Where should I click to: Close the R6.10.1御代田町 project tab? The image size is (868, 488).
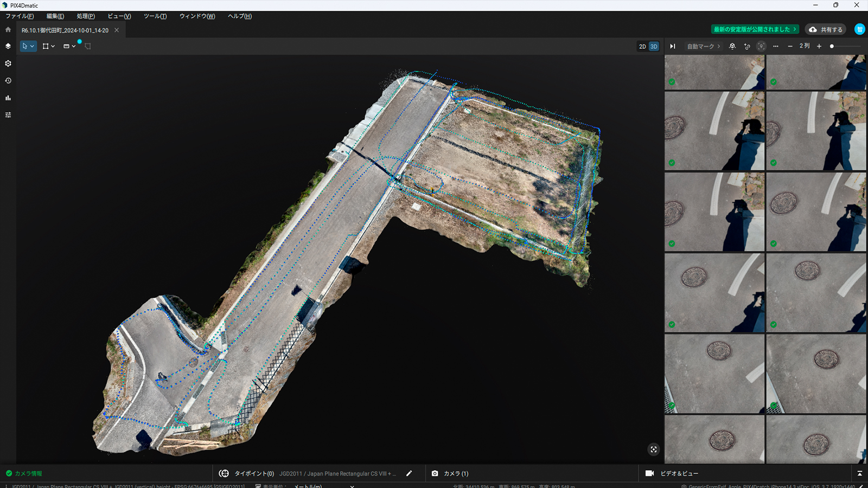[x=117, y=30]
